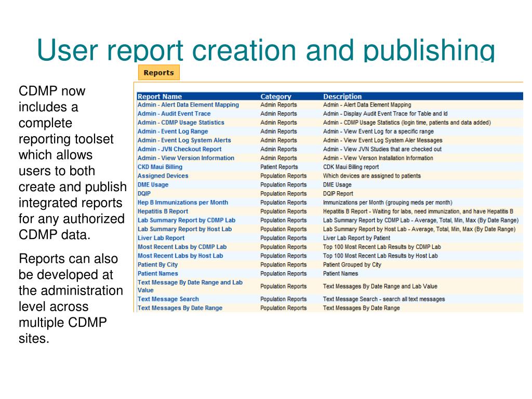532x399 pixels.
Task: Open Hep B Immunizations per Month report
Action: pyautogui.click(x=183, y=202)
